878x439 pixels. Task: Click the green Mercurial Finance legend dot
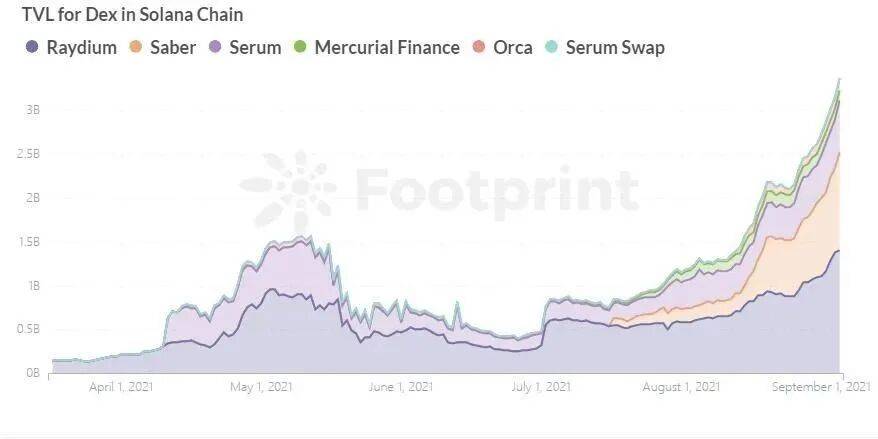[300, 48]
